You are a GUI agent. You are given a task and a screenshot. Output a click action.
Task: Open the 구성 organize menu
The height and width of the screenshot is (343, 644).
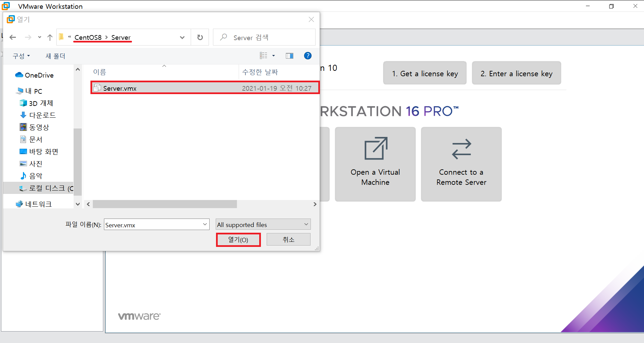[x=21, y=56]
